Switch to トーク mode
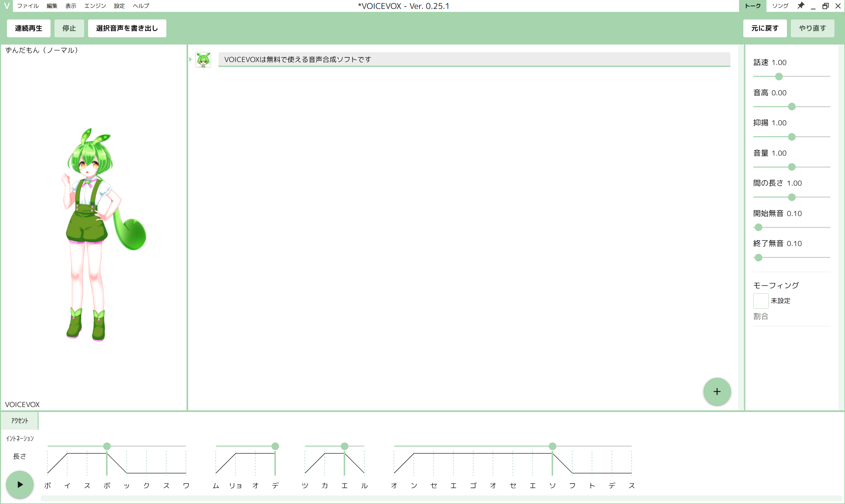 coord(753,6)
